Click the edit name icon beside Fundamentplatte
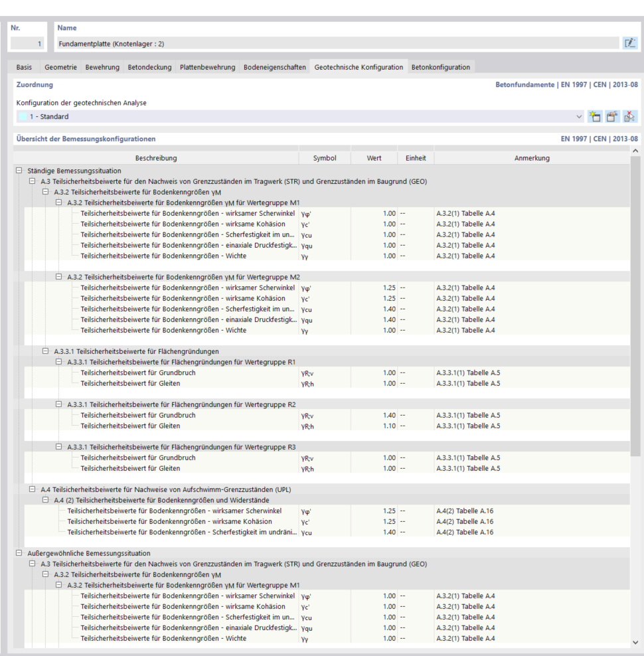 coord(630,43)
